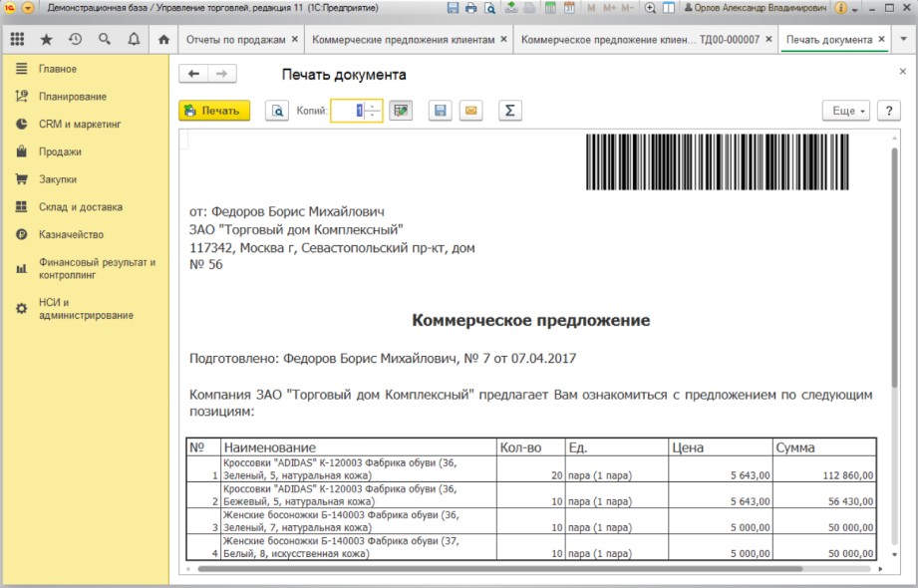Image resolution: width=918 pixels, height=588 pixels.
Task: Click the scroll down arrow of document
Action: [894, 554]
